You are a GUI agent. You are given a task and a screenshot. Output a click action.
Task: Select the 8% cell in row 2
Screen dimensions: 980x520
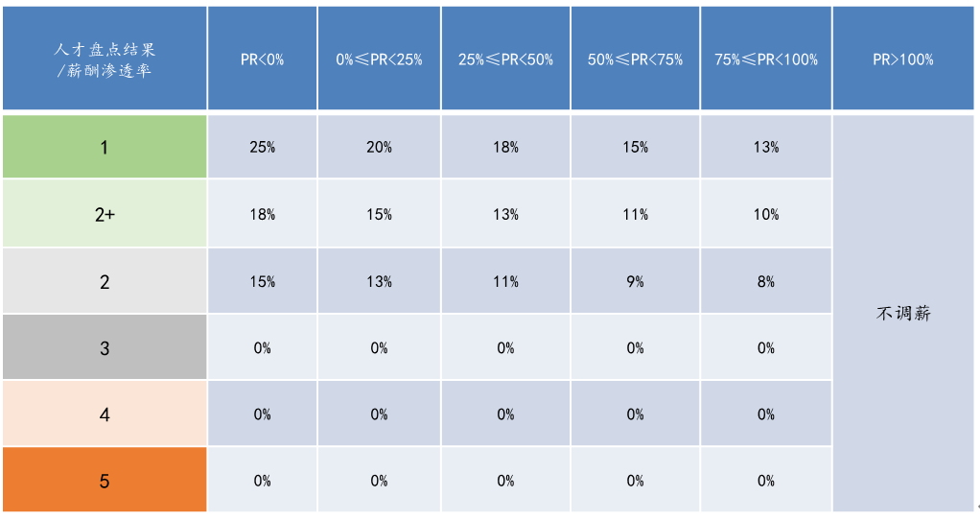(766, 281)
